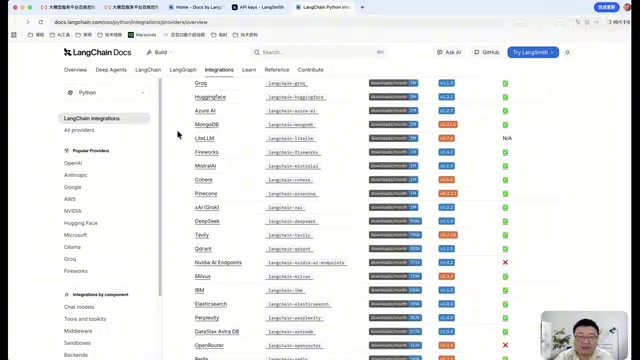The image size is (640, 360).
Task: Click the langchain-fireworks package link
Action: point(293,153)
